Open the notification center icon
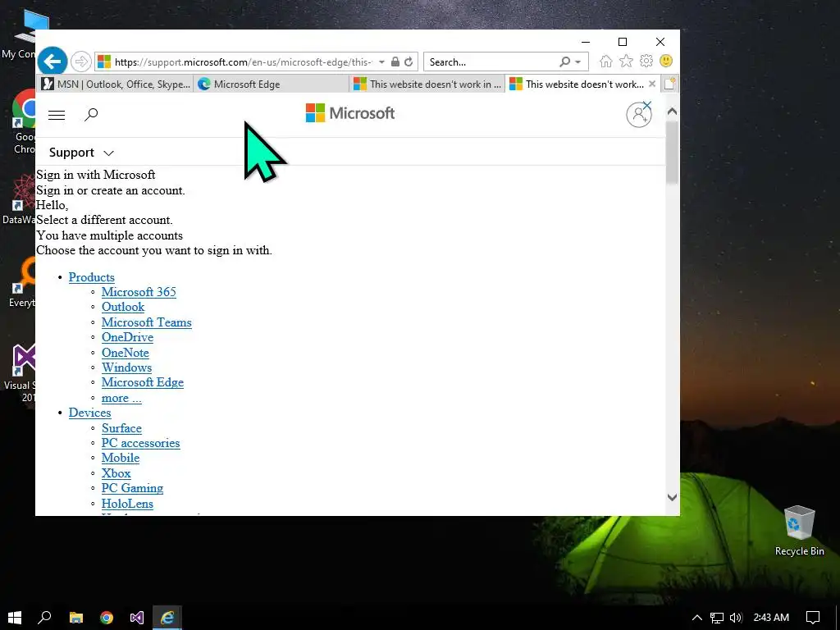This screenshot has height=630, width=840. pos(813,618)
